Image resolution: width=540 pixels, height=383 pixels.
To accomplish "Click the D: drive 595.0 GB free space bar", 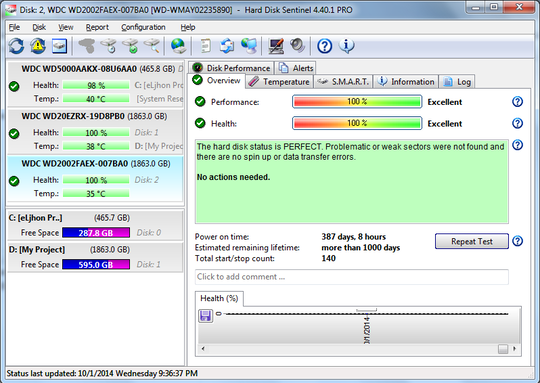I will 96,265.
